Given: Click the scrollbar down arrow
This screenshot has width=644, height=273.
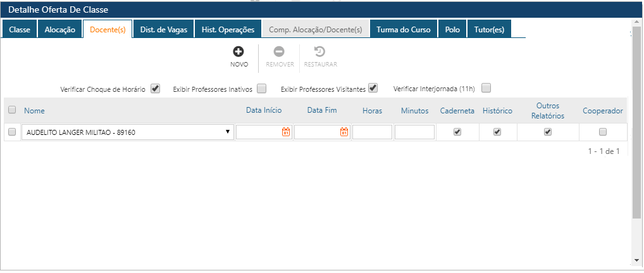Looking at the screenshot, I should point(636,260).
